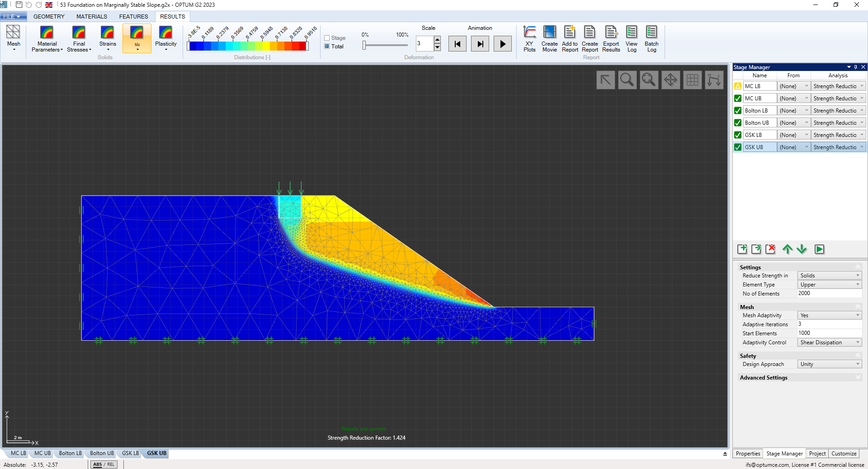Open XY Plots tool

coord(529,39)
